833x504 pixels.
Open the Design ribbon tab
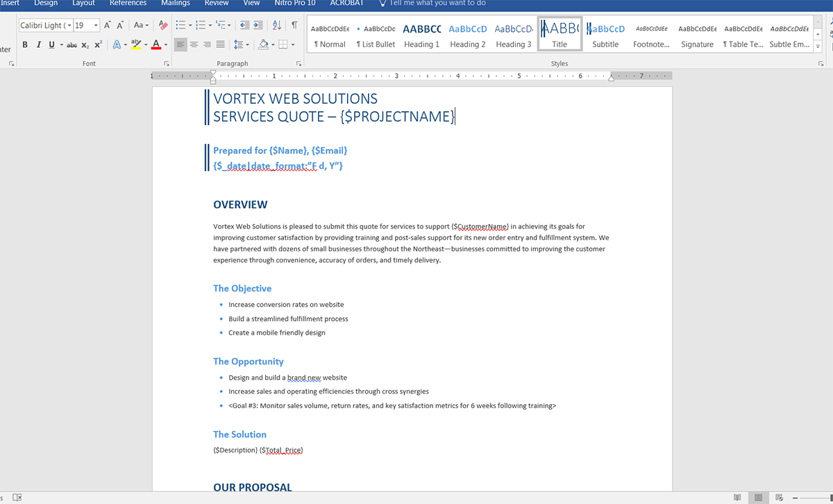46,3
